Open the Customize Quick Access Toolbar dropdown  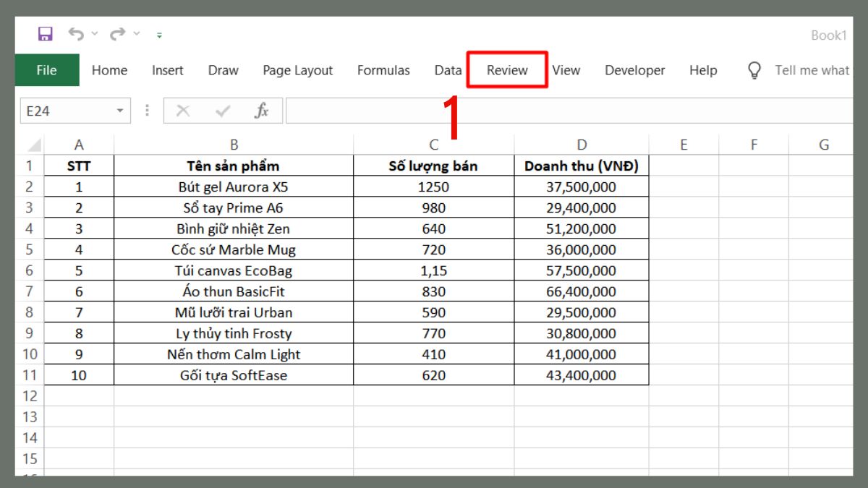(x=159, y=35)
